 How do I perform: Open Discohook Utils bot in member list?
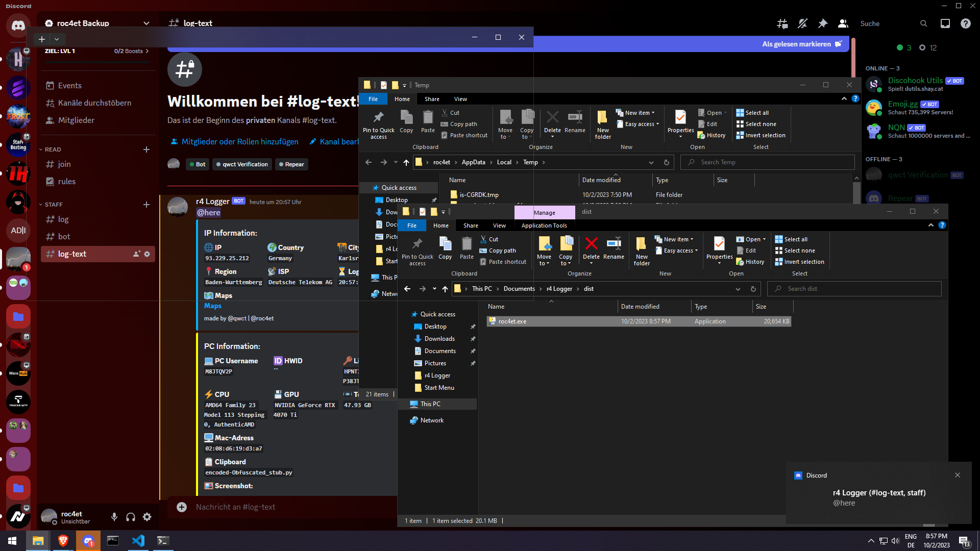click(x=919, y=84)
